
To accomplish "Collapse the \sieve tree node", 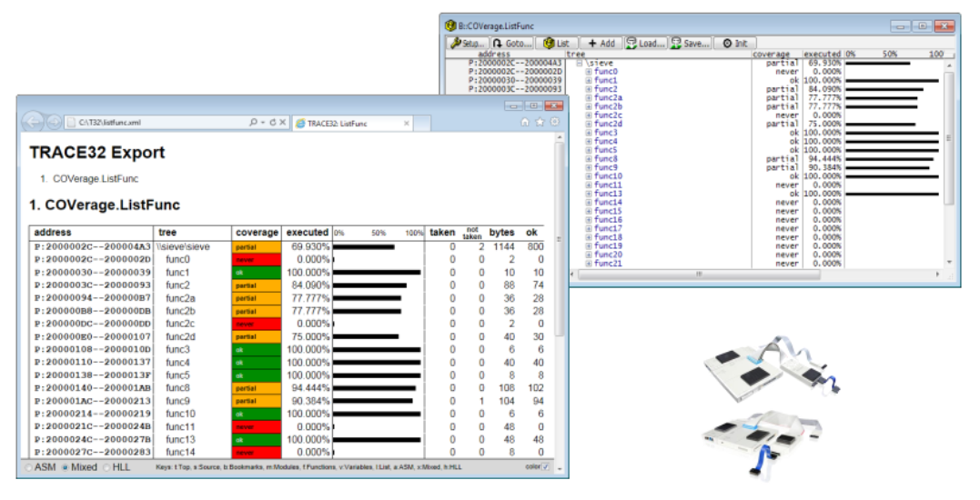I will tap(580, 63).
